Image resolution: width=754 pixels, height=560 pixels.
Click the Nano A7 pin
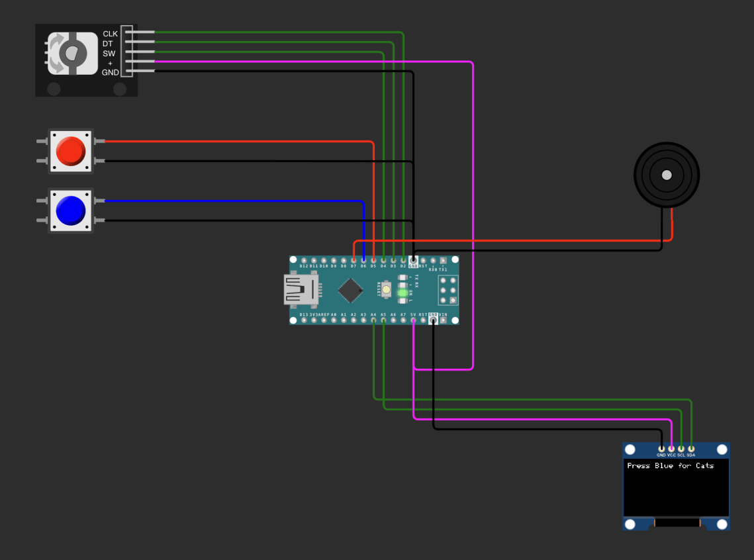click(x=403, y=320)
